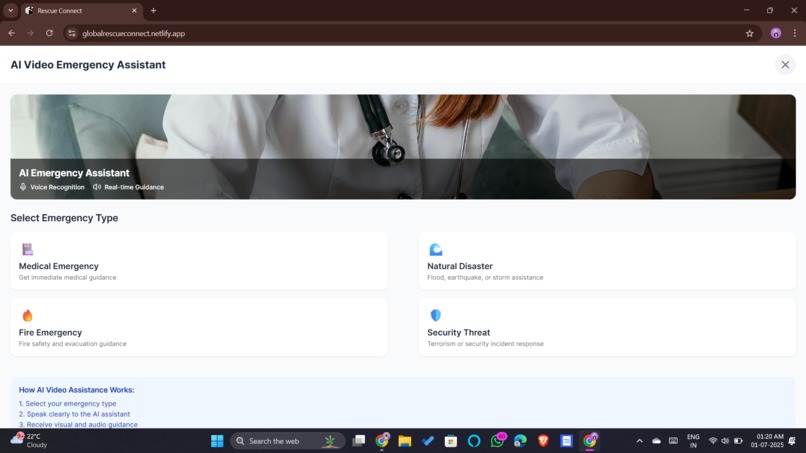Select the Security Threat card

tap(607, 327)
